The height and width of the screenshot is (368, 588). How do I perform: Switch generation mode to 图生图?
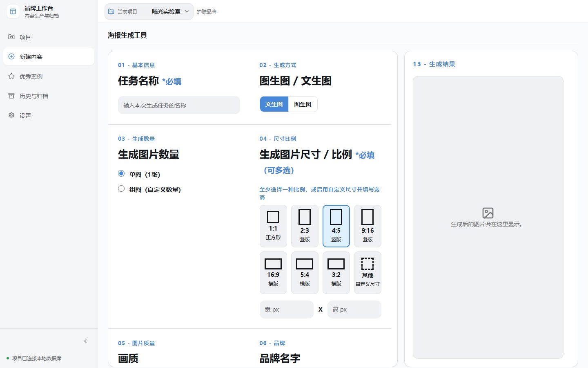[x=303, y=104]
